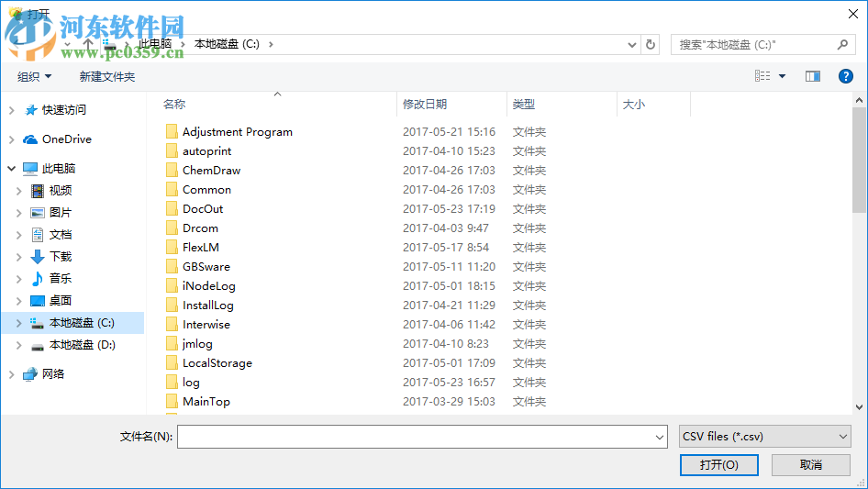Open the recent locations dropdown arrow

pyautogui.click(x=68, y=44)
